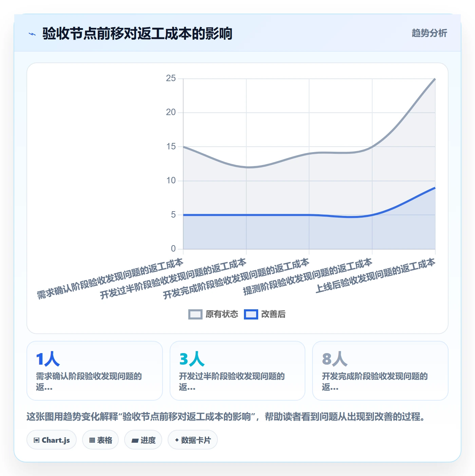Click the y-axis tick label 0
The height and width of the screenshot is (476, 475).
[x=173, y=249]
